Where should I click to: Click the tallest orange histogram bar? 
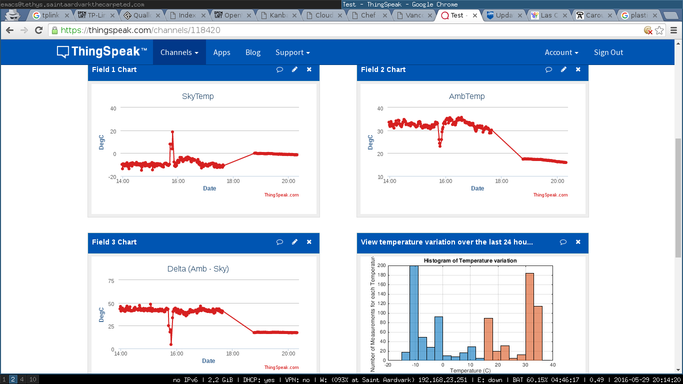(x=530, y=317)
